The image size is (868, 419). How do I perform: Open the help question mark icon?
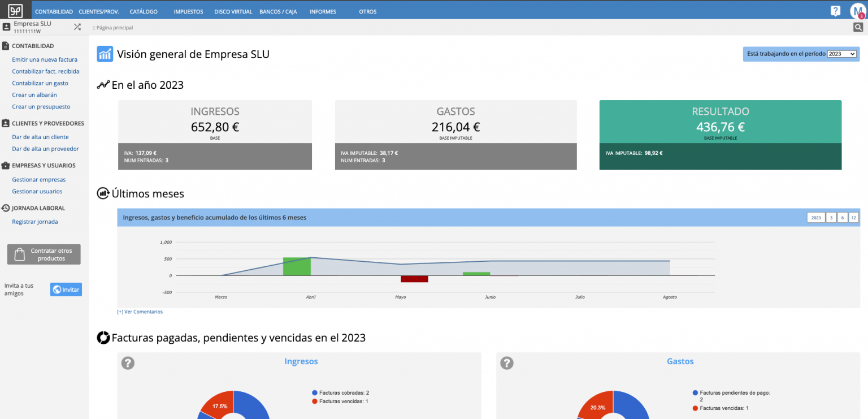[835, 11]
